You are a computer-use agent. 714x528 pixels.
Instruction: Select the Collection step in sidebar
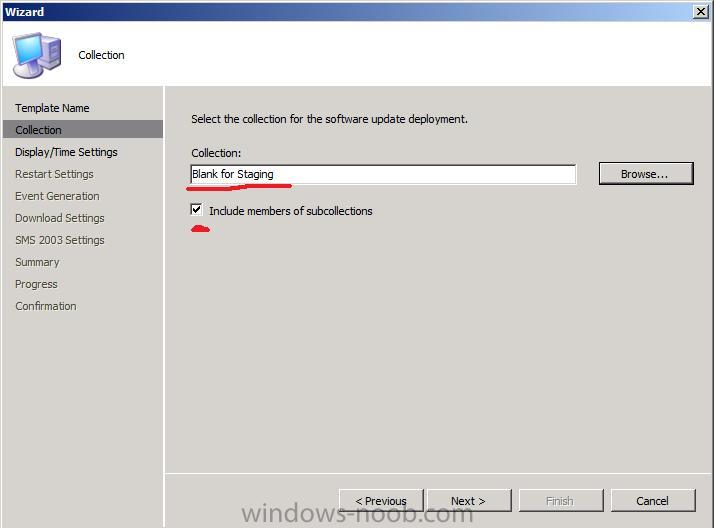(82, 130)
